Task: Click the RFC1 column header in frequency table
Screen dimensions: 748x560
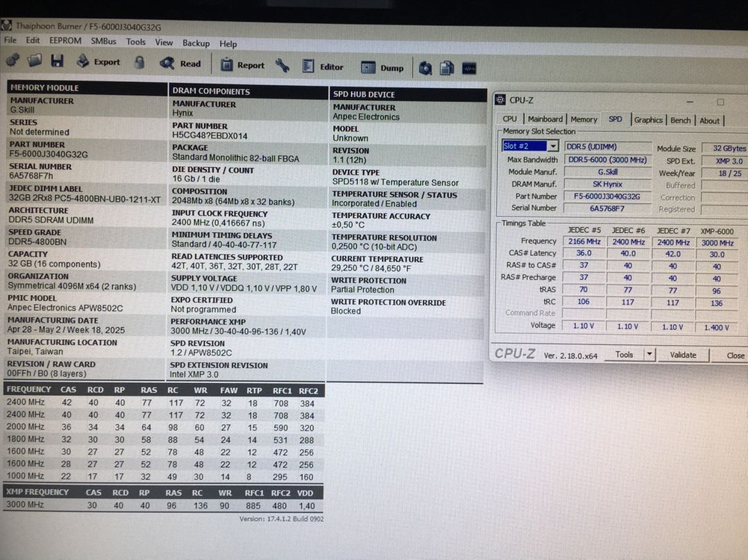Action: 282,391
